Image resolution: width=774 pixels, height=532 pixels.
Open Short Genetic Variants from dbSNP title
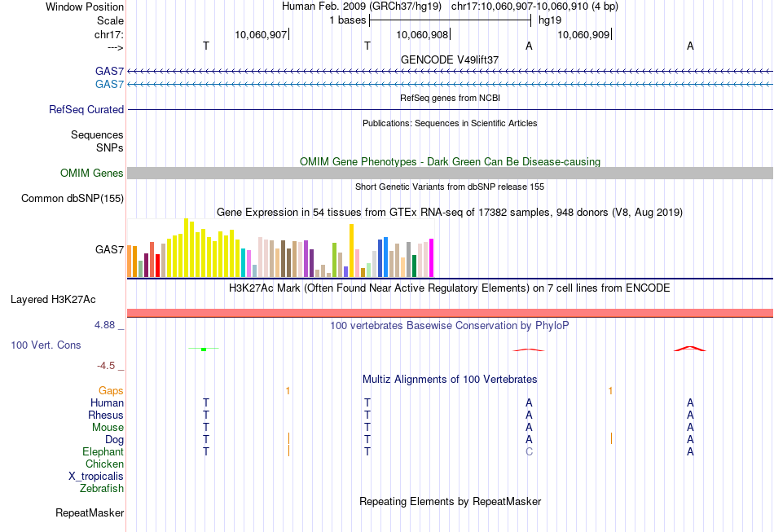(x=450, y=187)
